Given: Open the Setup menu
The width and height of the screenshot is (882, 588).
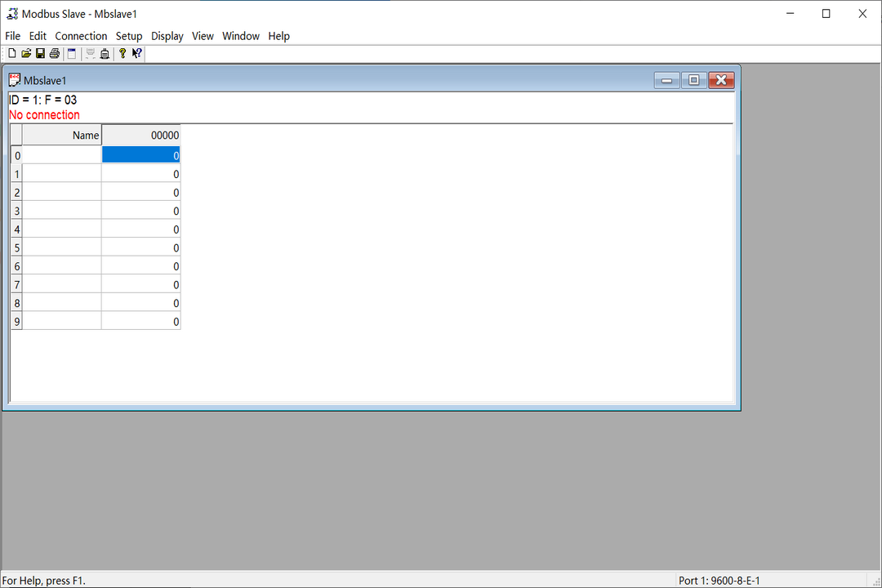Looking at the screenshot, I should click(128, 36).
